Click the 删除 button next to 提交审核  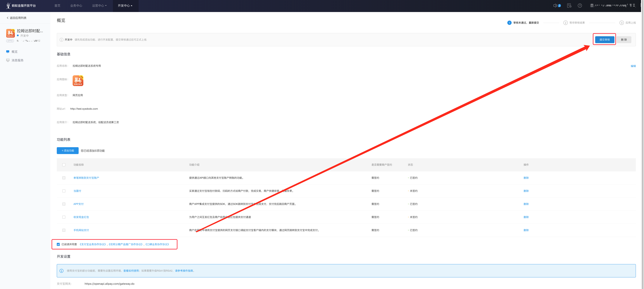(x=624, y=40)
